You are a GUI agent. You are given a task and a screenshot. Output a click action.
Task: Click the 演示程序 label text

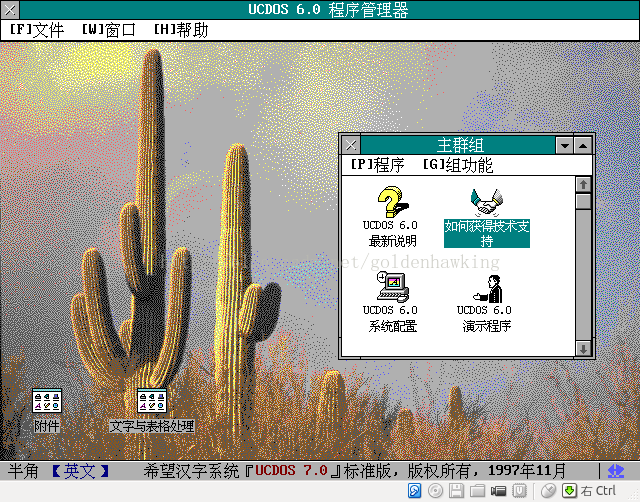click(487, 326)
